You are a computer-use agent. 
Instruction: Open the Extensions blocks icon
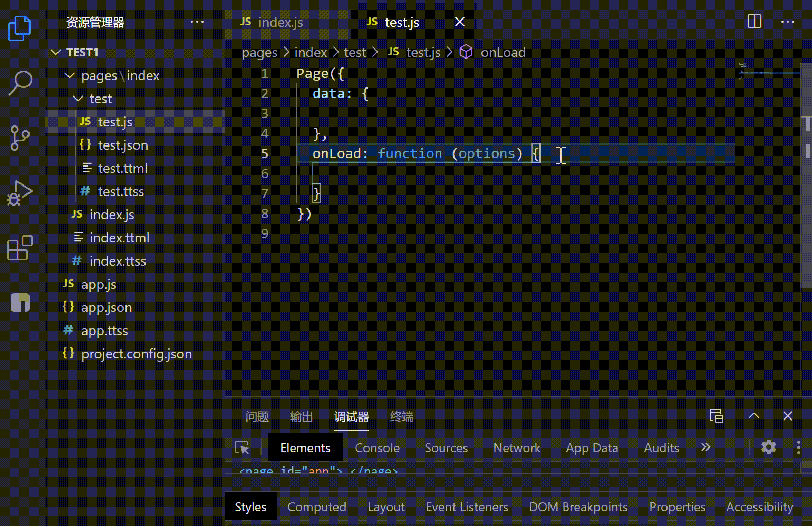click(x=20, y=248)
